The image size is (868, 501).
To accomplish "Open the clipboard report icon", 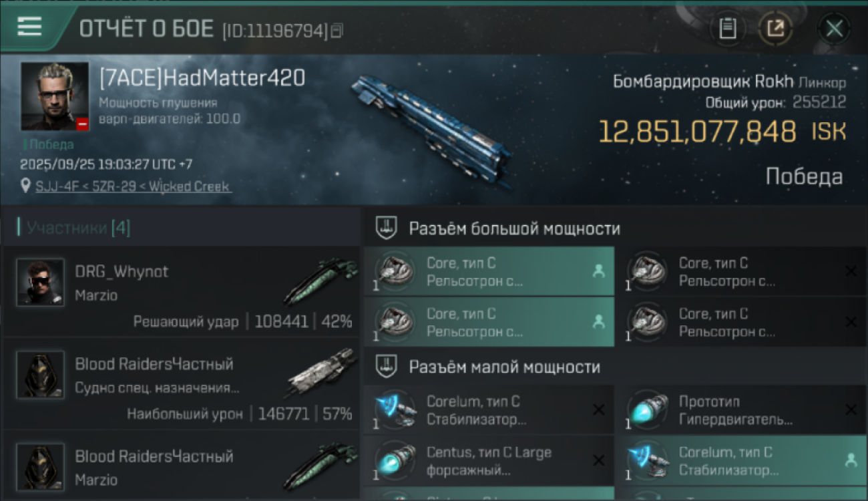I will 728,29.
